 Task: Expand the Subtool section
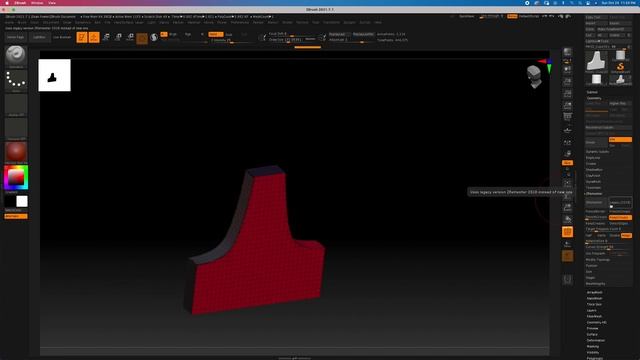[x=592, y=92]
